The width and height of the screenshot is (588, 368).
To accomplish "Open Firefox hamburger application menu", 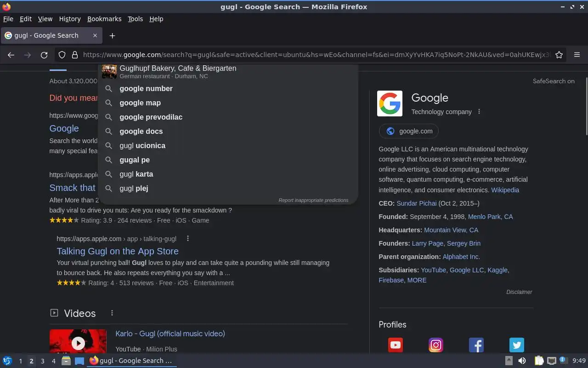I will point(577,55).
